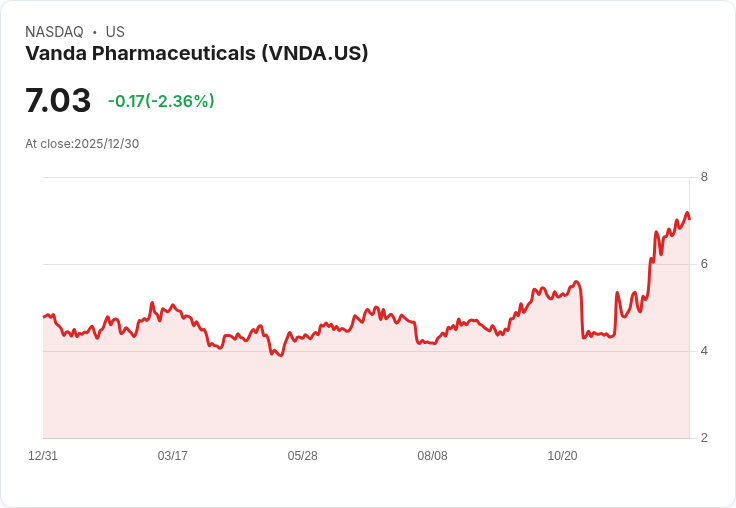Click the Vanda Pharmaceuticals (VNDA.US) title
This screenshot has width=736, height=508.
[197, 53]
